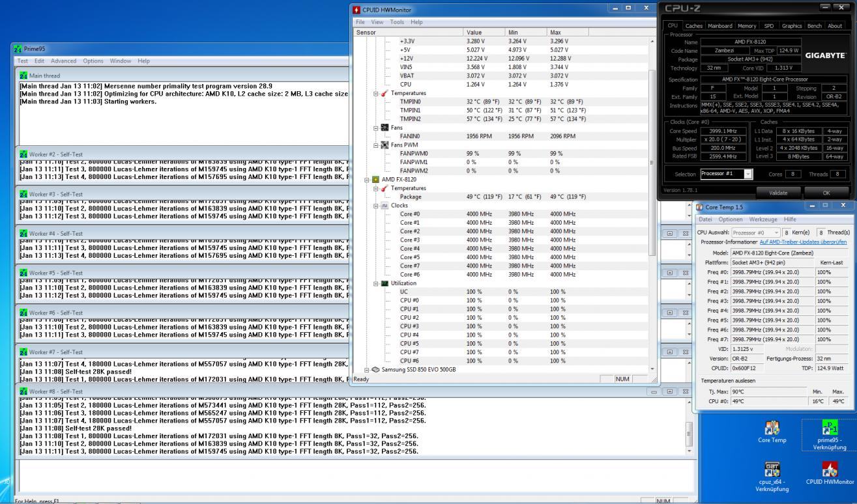Screen dimensions: 857x504
Task: Open the HWMonitor Tools menu
Action: click(x=398, y=22)
